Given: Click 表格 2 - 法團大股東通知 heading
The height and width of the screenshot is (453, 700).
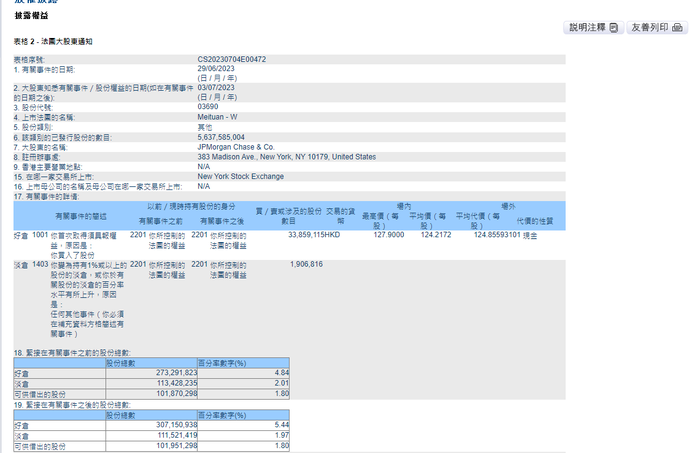Looking at the screenshot, I should point(53,42).
